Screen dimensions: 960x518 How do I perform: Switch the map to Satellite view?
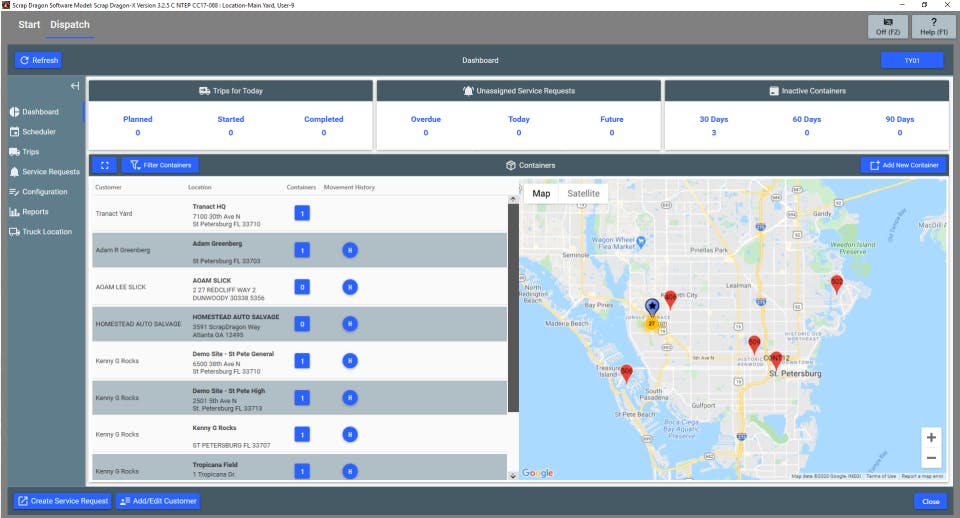[x=583, y=193]
